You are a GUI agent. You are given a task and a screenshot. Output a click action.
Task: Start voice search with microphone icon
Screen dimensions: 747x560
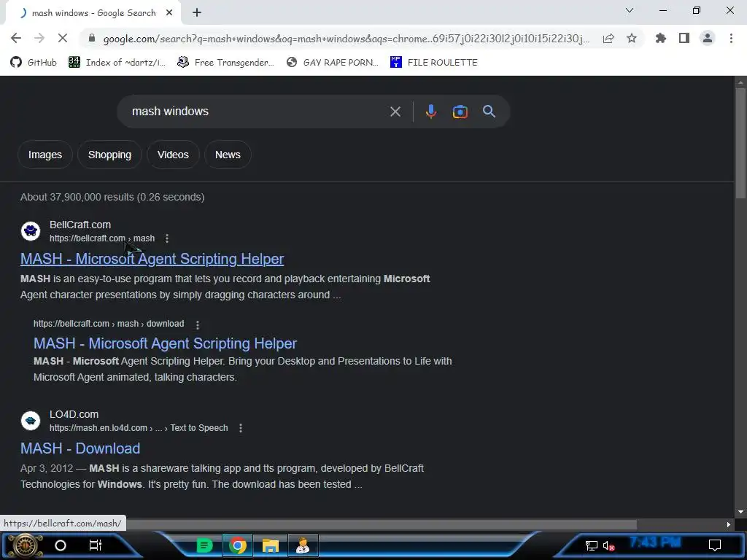tap(430, 112)
